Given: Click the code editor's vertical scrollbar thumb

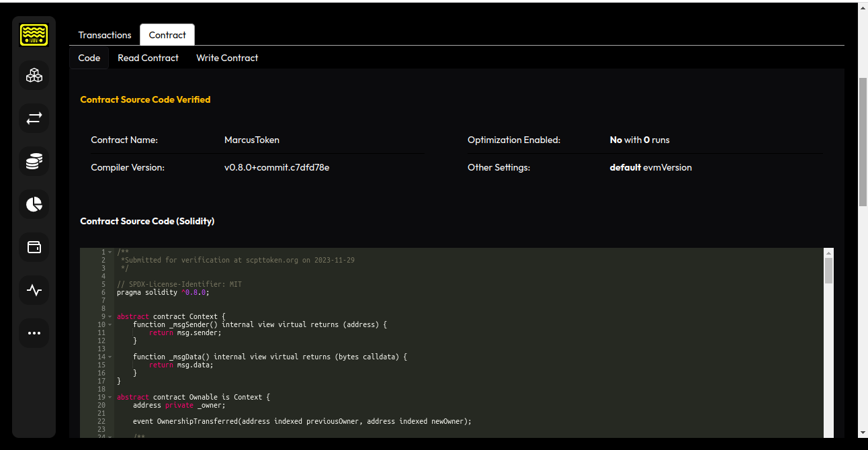Looking at the screenshot, I should 828,270.
